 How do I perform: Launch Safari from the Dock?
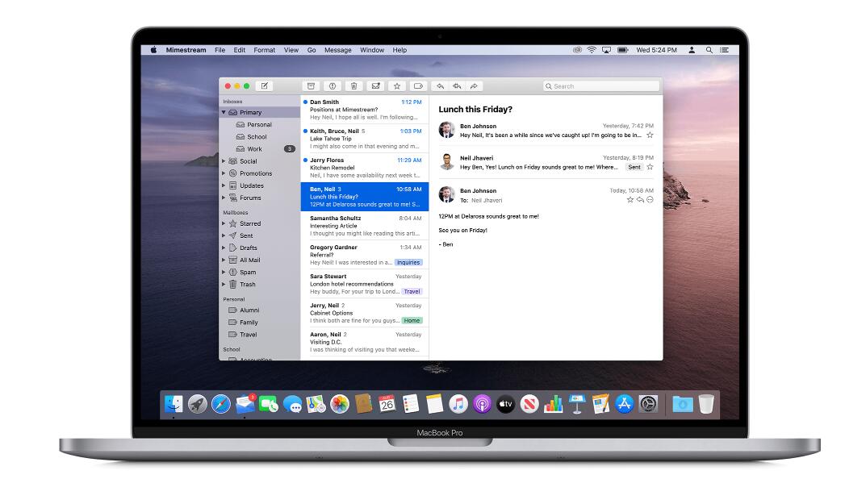[221, 404]
